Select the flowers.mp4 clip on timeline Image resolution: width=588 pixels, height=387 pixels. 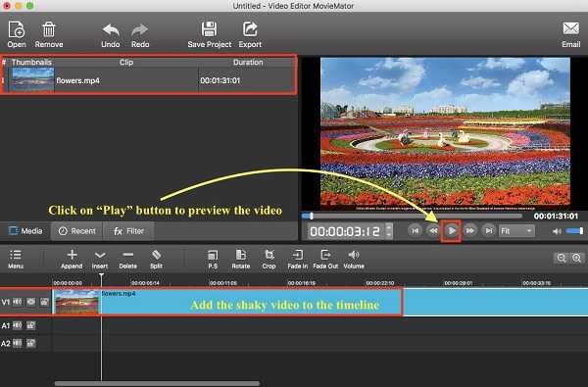click(x=319, y=302)
